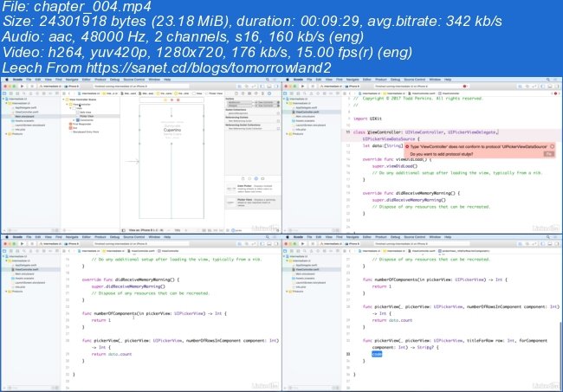Open the Editor menu in the top-left frame
Viewport: 563px width, 392px height.
coord(87,80)
